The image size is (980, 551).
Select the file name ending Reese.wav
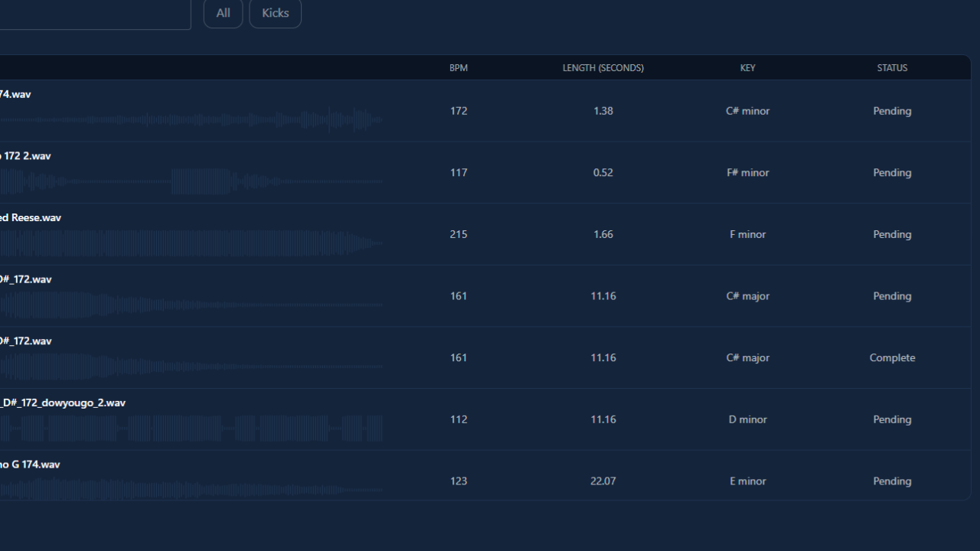(x=31, y=218)
